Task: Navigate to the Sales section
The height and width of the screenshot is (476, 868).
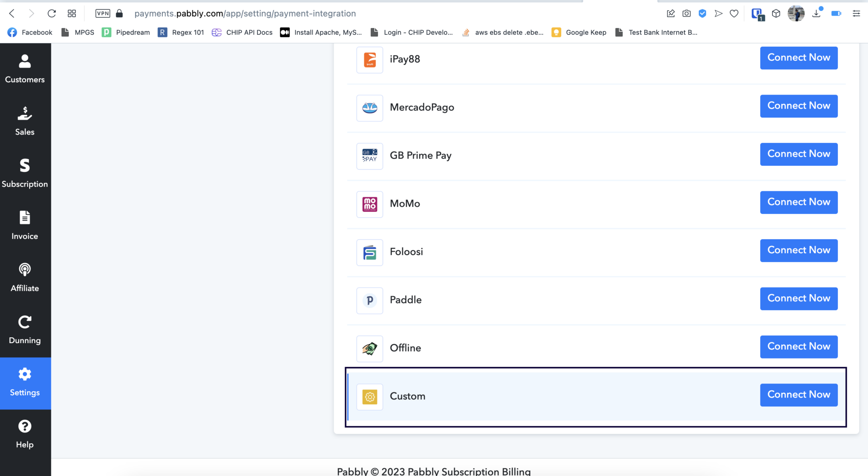Action: (x=25, y=120)
